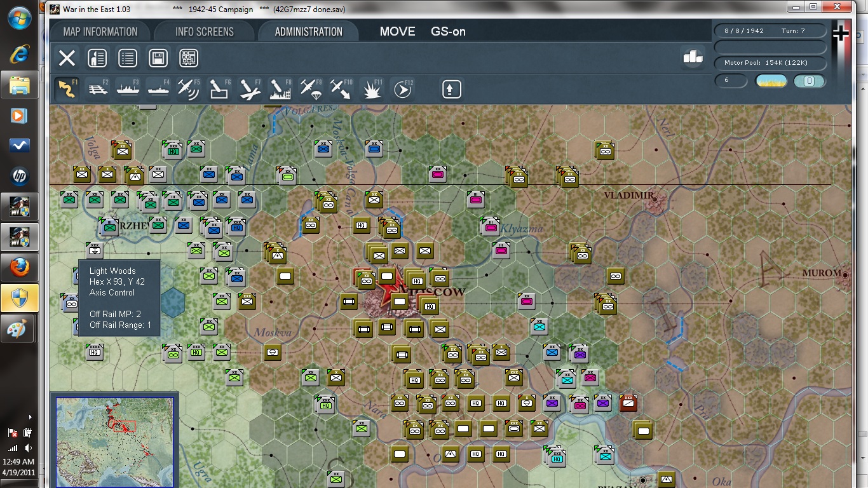Show hidden system tray icons
Image resolution: width=868 pixels, height=488 pixels.
pyautogui.click(x=30, y=417)
